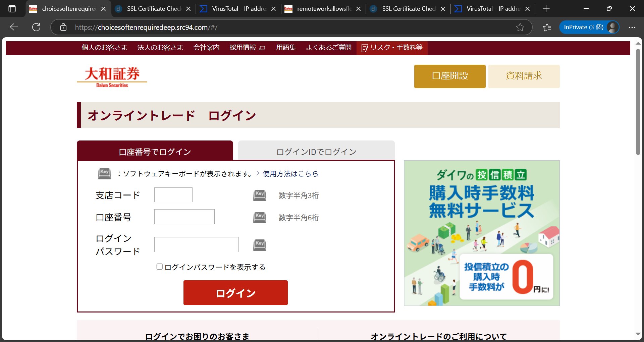Add this page to favorites star icon

point(520,27)
